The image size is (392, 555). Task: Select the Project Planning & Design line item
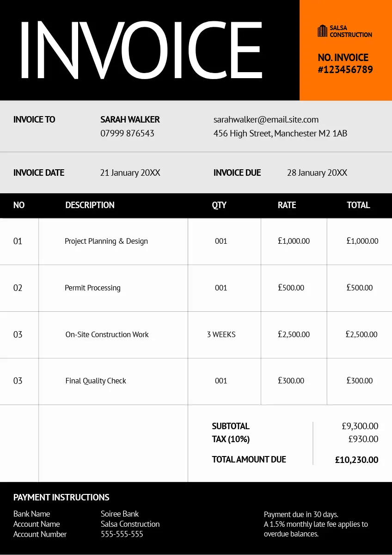[106, 241]
